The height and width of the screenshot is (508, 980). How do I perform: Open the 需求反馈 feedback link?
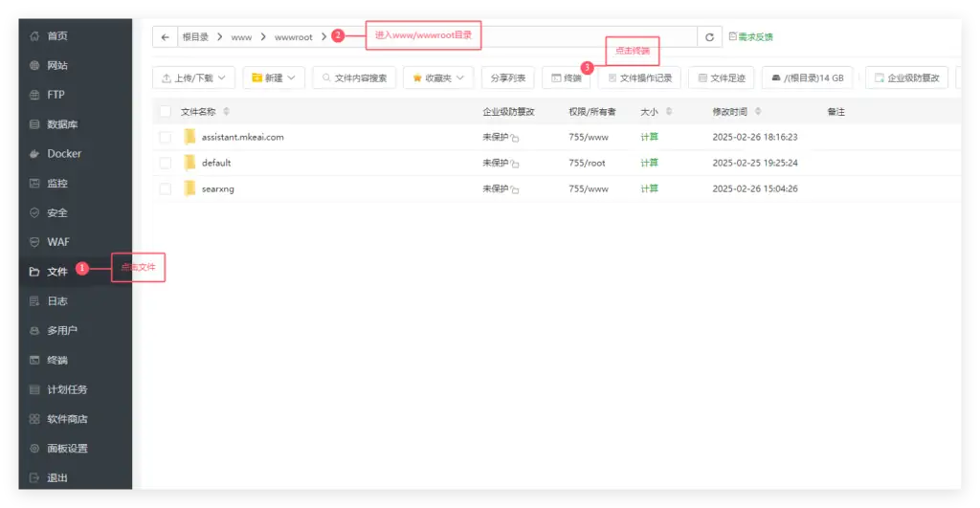(x=750, y=37)
